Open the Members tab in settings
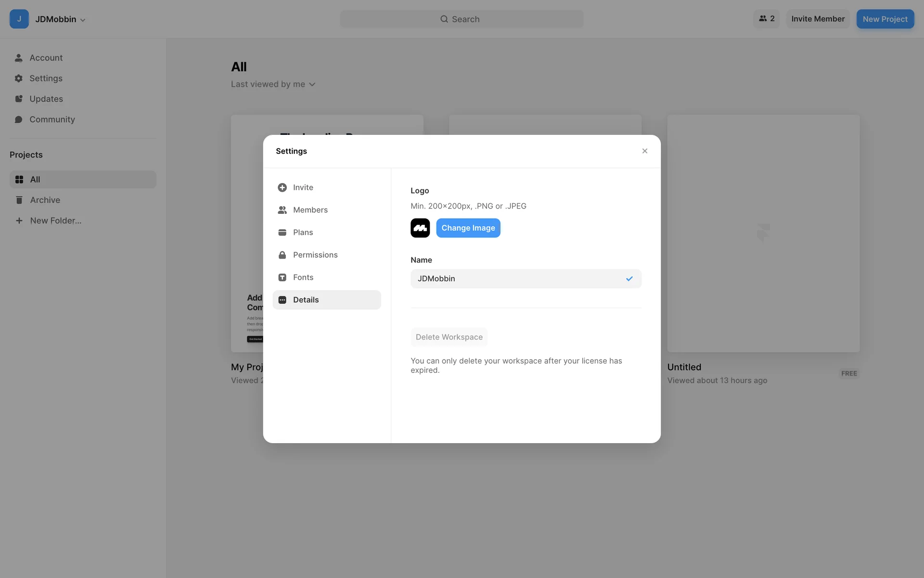The height and width of the screenshot is (578, 924). 310,210
